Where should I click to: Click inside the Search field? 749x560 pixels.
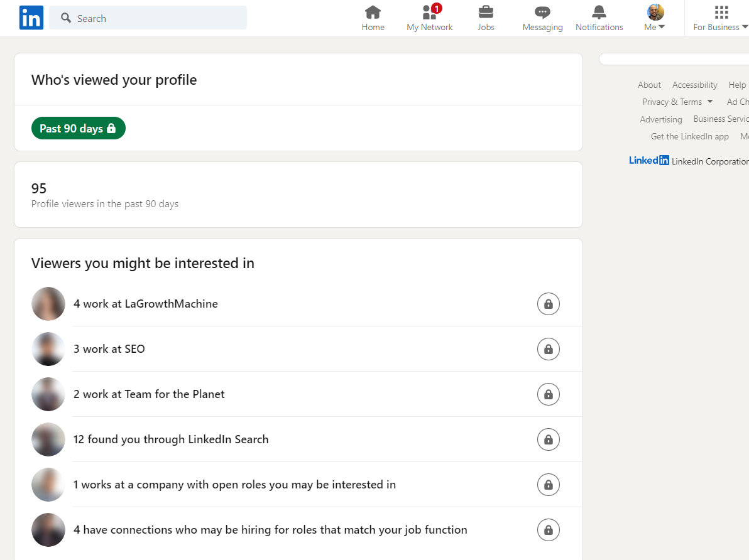[148, 18]
